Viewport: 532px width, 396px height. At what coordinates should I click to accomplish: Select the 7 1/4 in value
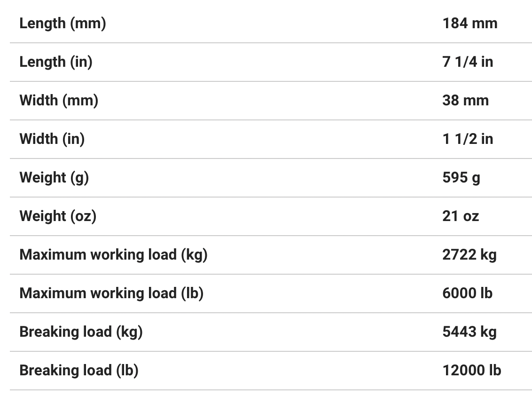click(468, 62)
